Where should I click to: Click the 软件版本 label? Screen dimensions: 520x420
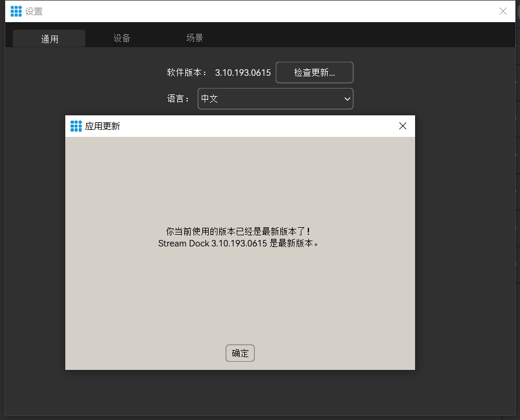[187, 72]
